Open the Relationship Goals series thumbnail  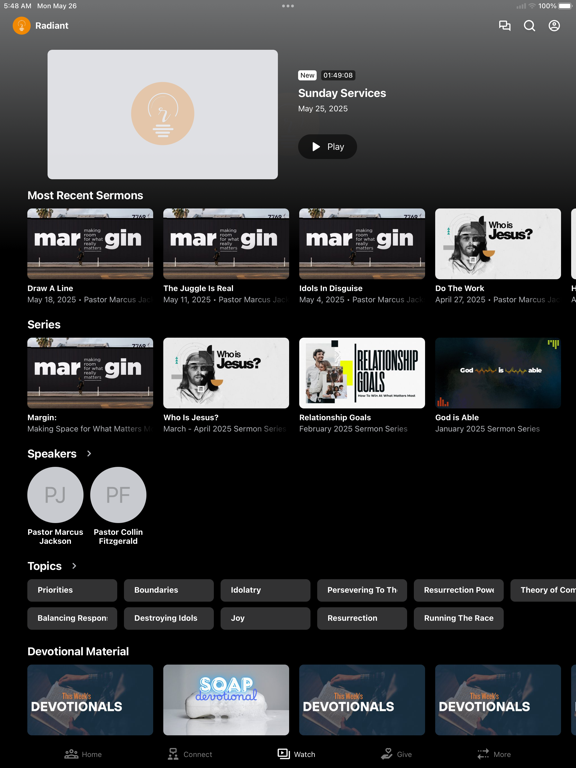(362, 373)
